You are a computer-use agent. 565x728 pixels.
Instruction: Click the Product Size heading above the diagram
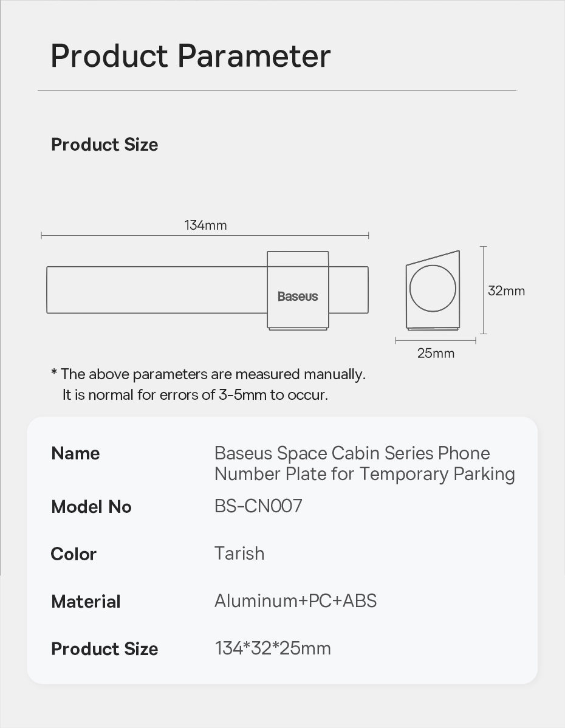(x=104, y=145)
